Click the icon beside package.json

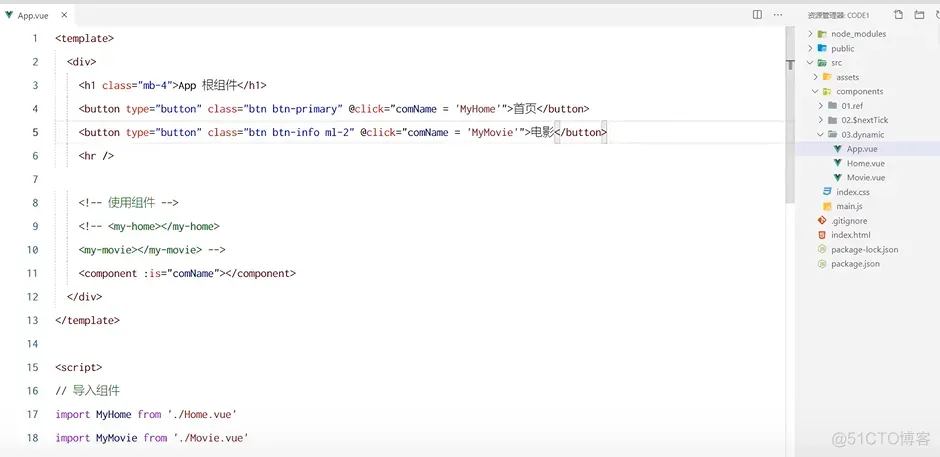(x=822, y=264)
